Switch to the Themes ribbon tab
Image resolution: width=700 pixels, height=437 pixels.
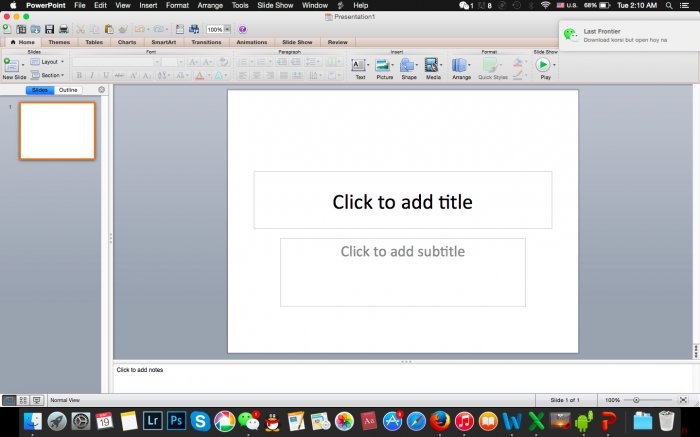point(59,42)
